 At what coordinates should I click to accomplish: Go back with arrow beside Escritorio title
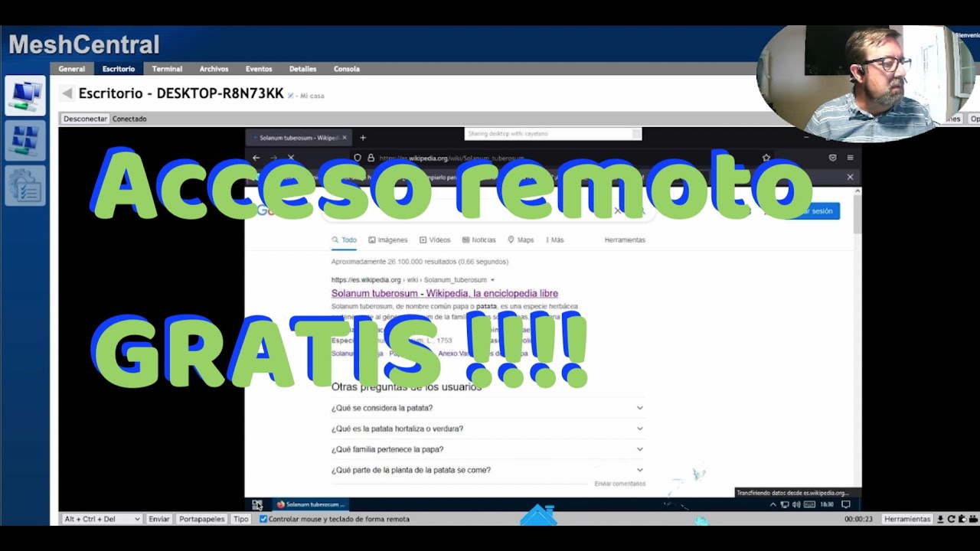coord(67,93)
